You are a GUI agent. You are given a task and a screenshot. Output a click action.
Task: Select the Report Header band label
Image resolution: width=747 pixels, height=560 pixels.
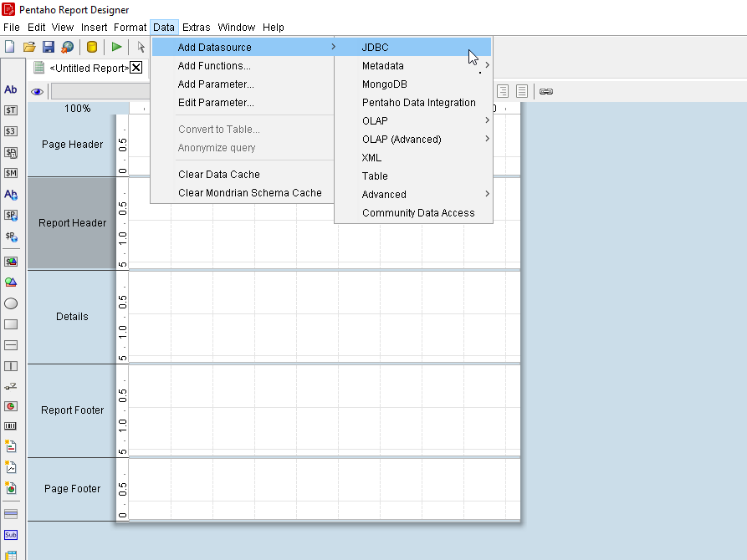point(72,223)
